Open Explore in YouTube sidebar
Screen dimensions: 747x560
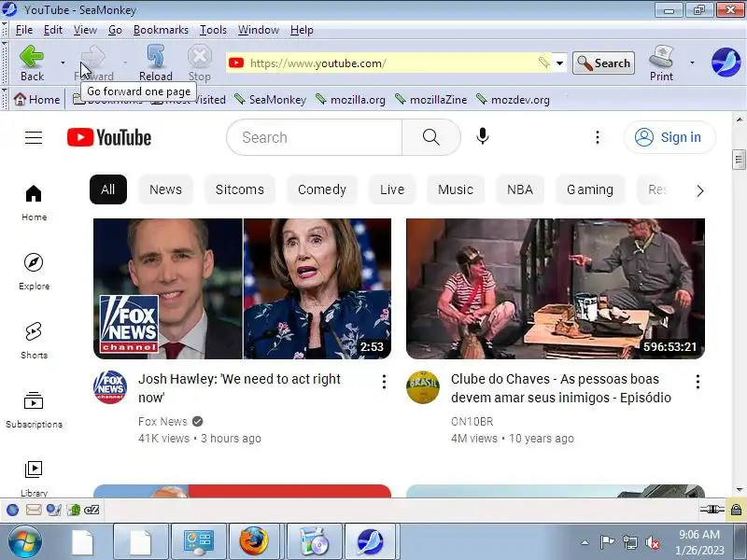coord(34,272)
